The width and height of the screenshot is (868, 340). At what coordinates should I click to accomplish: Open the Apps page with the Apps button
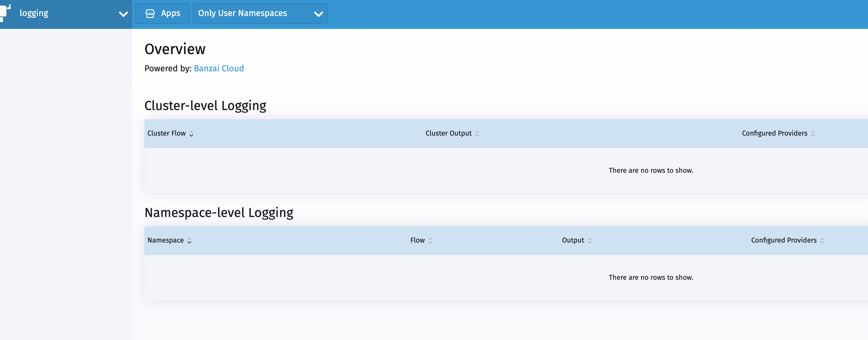(162, 13)
